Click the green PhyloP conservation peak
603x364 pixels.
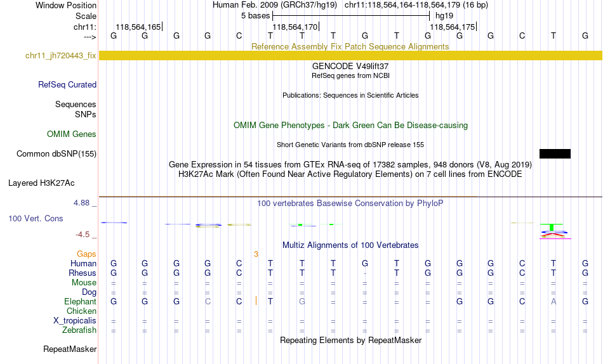552,227
